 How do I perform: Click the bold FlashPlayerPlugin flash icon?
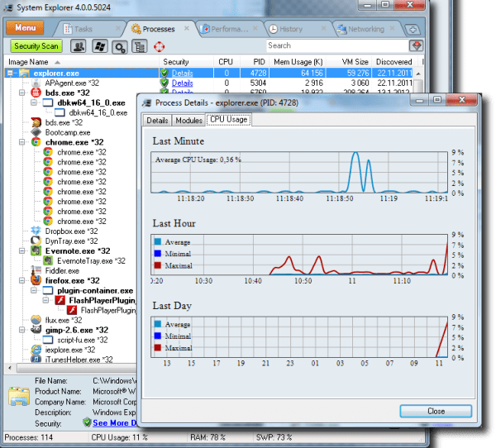point(60,300)
